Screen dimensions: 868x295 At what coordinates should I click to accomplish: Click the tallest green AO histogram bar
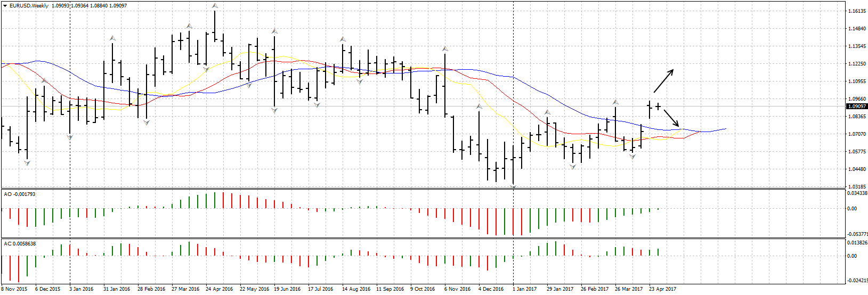[215, 200]
